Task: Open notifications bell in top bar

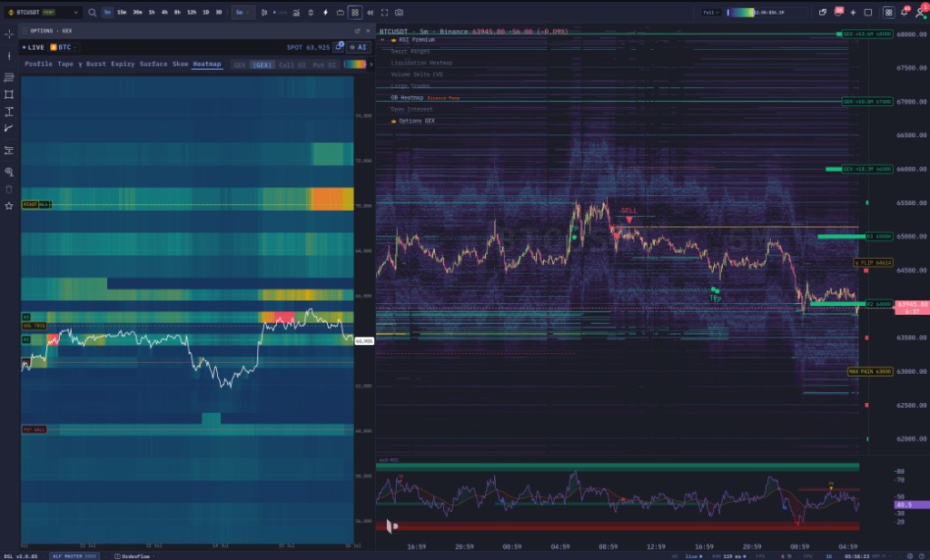Action: tap(904, 12)
